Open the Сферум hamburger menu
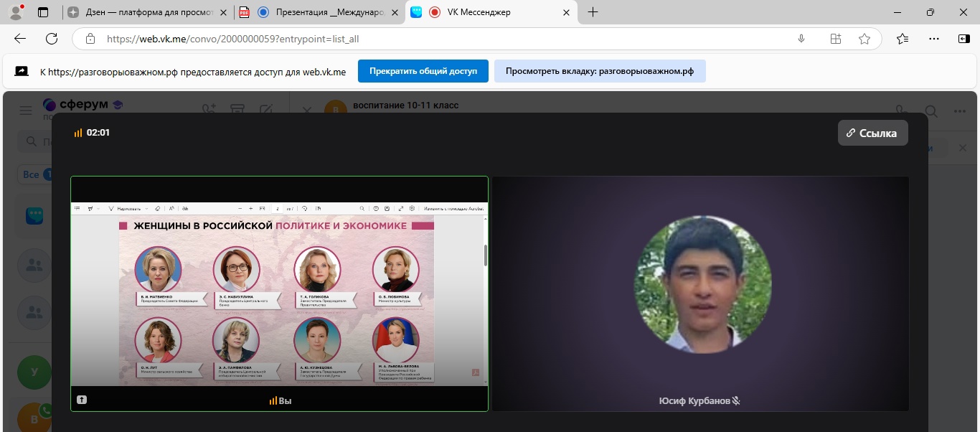This screenshot has height=432, width=980. 26,110
